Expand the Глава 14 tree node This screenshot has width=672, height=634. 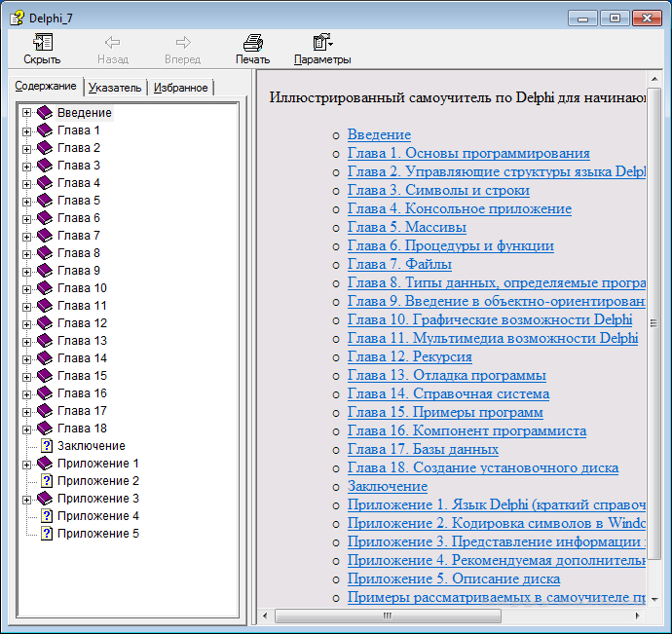pos(26,359)
